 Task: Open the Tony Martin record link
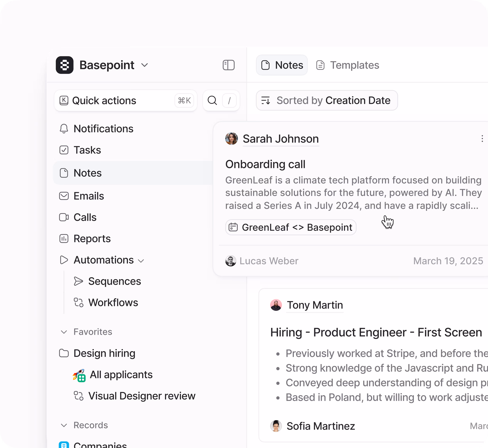pos(315,305)
